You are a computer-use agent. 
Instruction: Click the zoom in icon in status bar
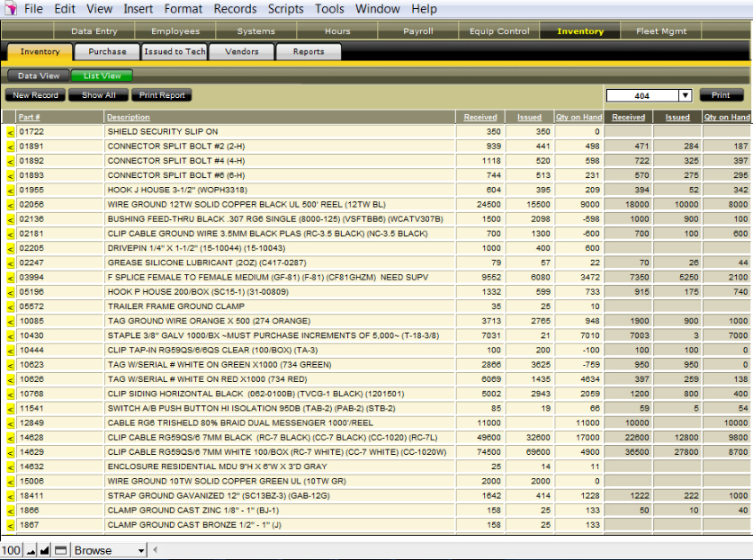(45, 550)
